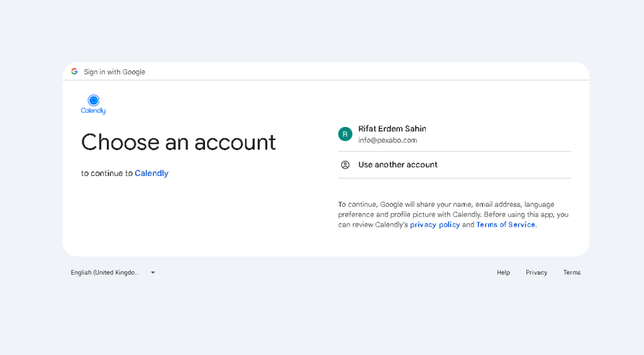Screen dimensions: 644x355
Task: Open the Terms of Service link
Action: (506, 224)
